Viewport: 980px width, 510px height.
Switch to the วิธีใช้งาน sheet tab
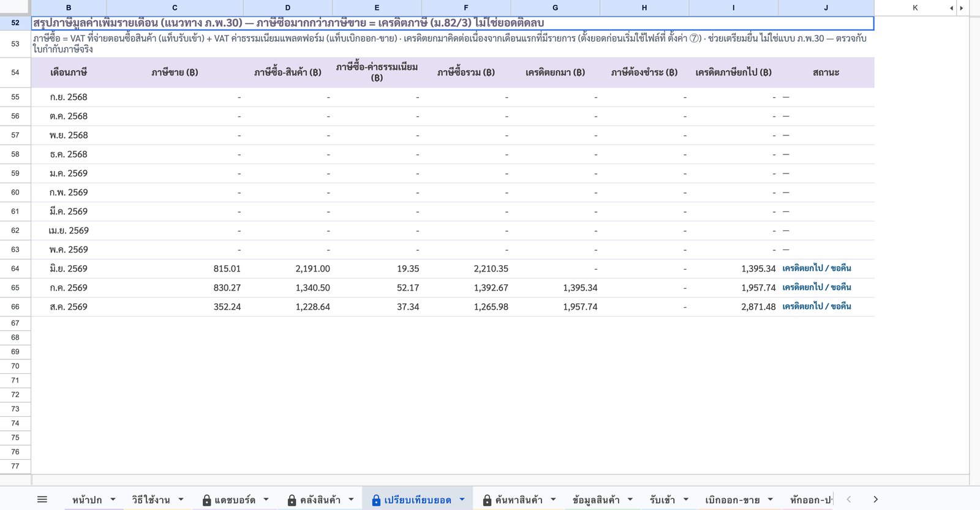click(151, 500)
